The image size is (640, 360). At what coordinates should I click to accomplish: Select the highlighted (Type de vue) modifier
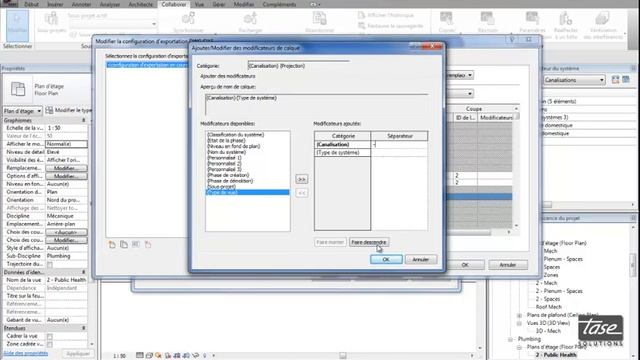click(248, 192)
